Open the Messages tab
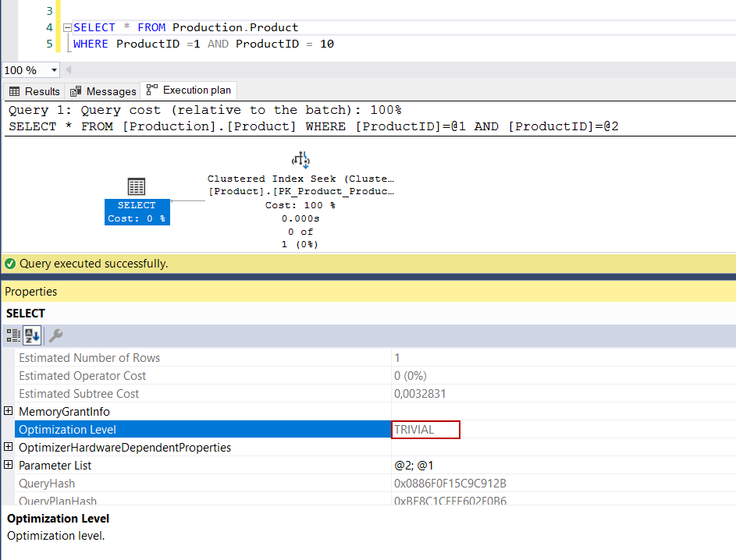 click(x=103, y=91)
